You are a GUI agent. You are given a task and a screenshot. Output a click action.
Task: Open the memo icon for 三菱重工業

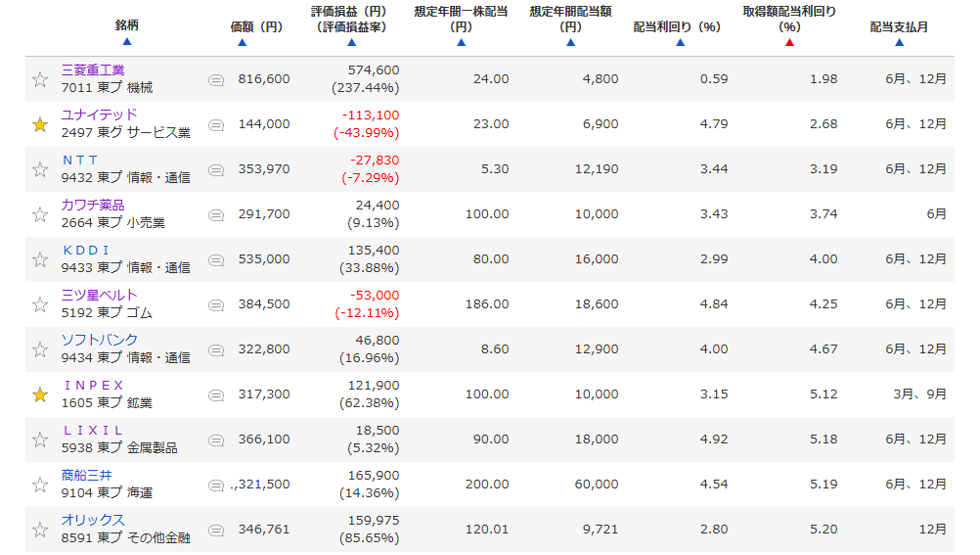click(x=216, y=79)
